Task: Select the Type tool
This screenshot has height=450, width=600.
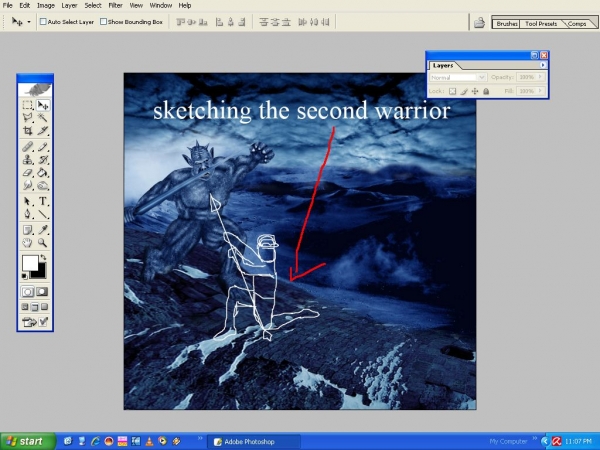Action: 43,201
